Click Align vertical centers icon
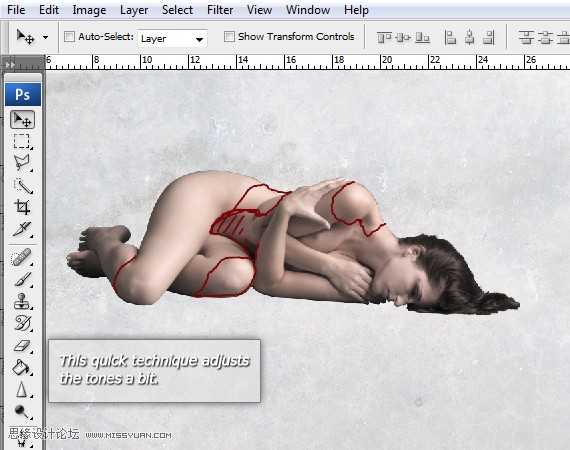The image size is (570, 450). pyautogui.click(x=403, y=37)
